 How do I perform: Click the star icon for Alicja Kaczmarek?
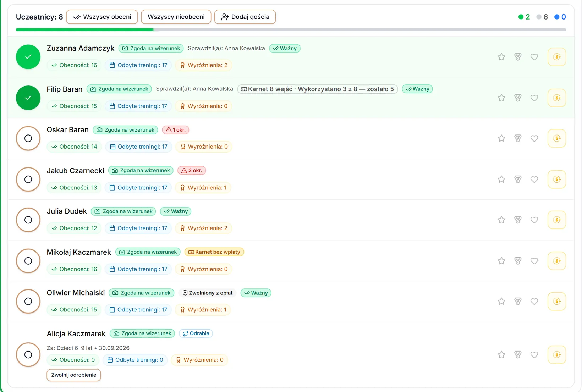(501, 355)
